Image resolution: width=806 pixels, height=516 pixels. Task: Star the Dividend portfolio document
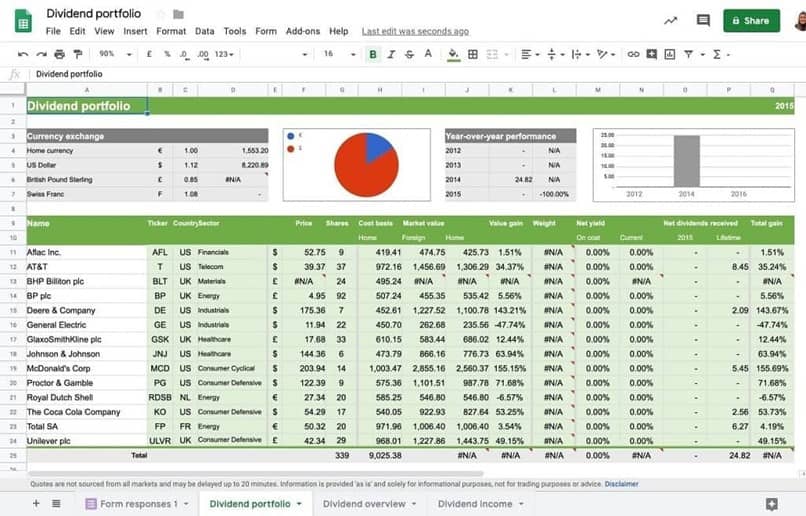click(x=160, y=14)
